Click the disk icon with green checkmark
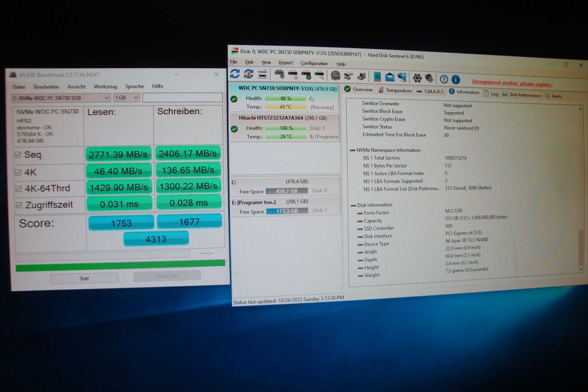 (x=306, y=75)
